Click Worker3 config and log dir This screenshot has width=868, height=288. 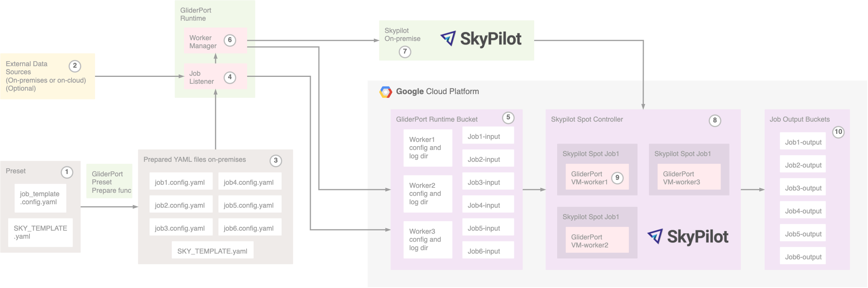click(428, 240)
